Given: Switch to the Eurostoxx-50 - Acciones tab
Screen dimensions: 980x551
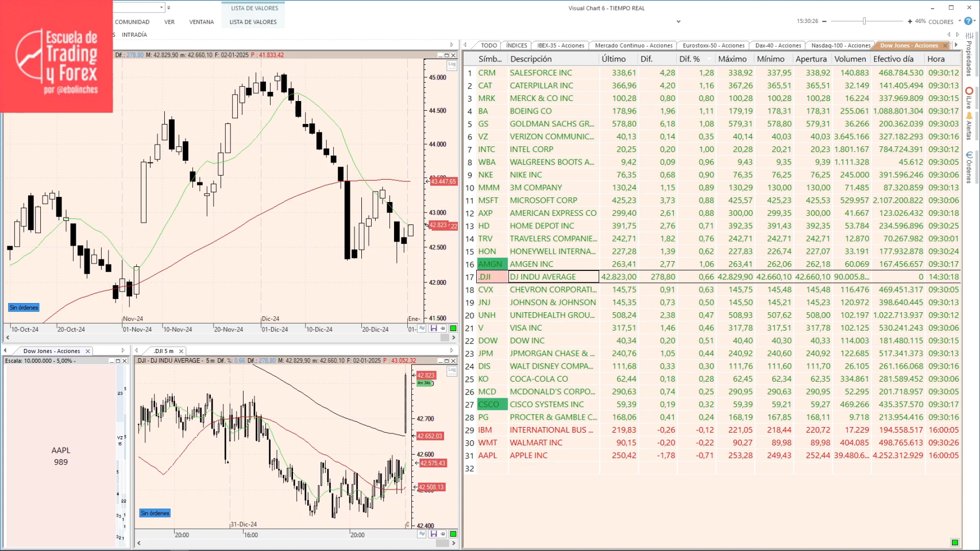Looking at the screenshot, I should coord(713,45).
